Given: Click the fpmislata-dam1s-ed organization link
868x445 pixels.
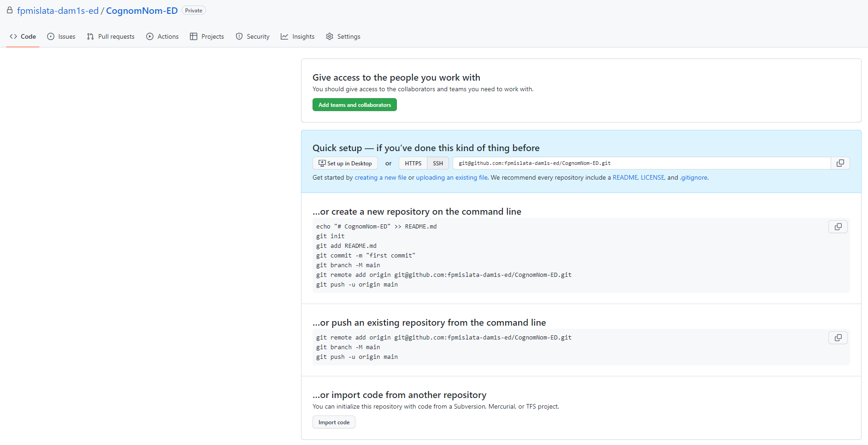Looking at the screenshot, I should 58,11.
